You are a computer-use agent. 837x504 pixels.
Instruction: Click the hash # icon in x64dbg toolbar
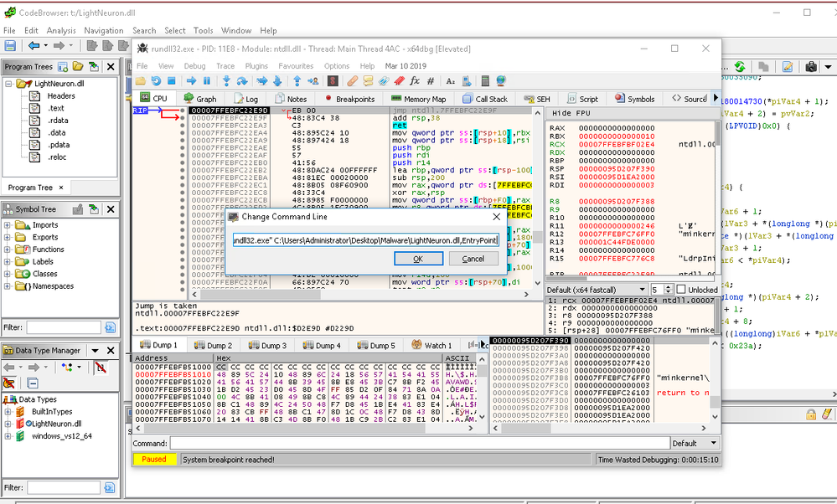(x=431, y=81)
